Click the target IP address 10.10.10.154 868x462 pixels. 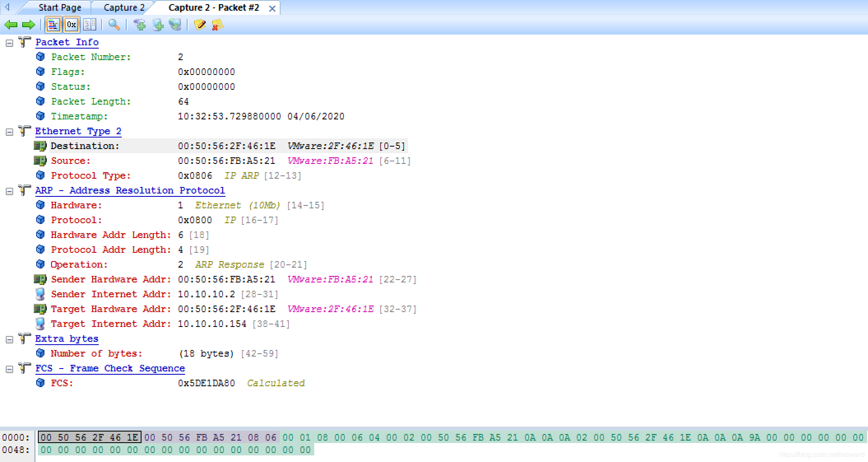pyautogui.click(x=212, y=324)
